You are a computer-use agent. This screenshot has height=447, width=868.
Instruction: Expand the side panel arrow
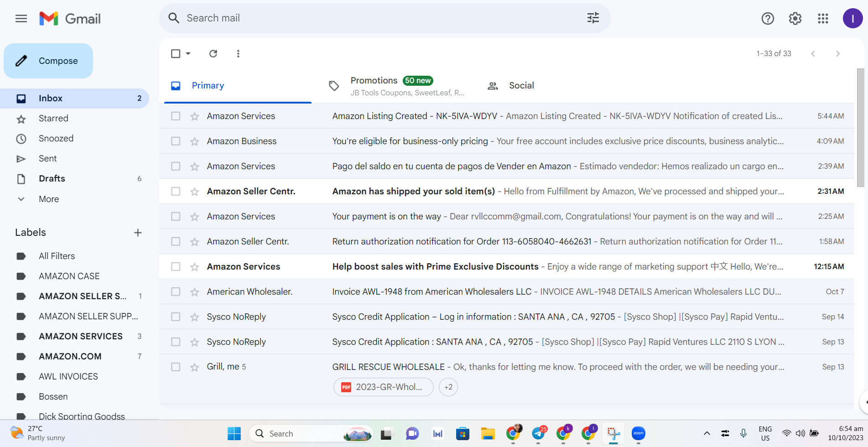pos(865,402)
